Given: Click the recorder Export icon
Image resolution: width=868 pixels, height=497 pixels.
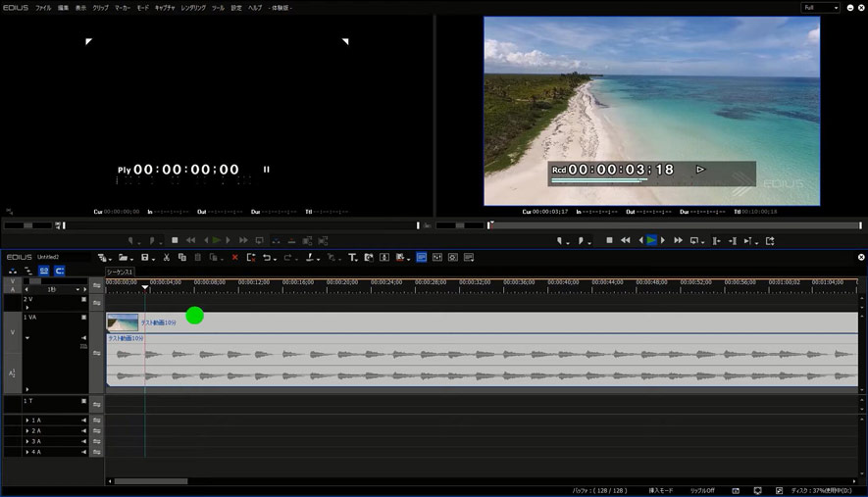Looking at the screenshot, I should [770, 241].
